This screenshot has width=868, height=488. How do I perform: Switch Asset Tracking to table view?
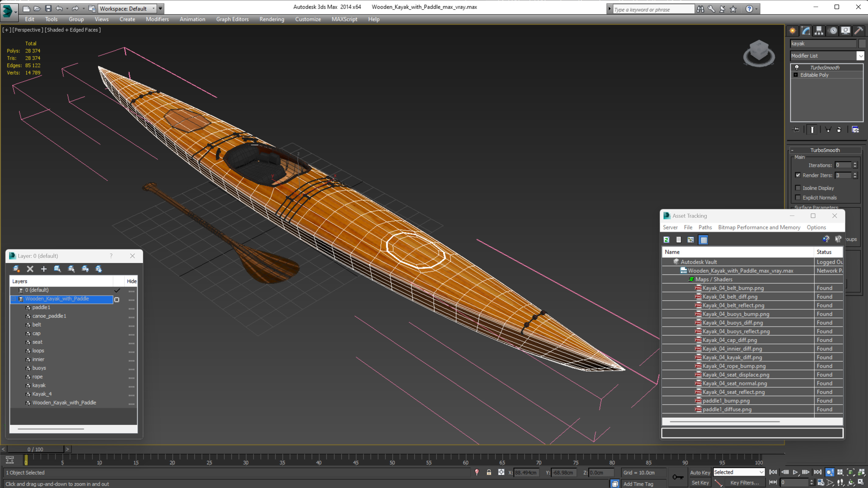coord(704,240)
